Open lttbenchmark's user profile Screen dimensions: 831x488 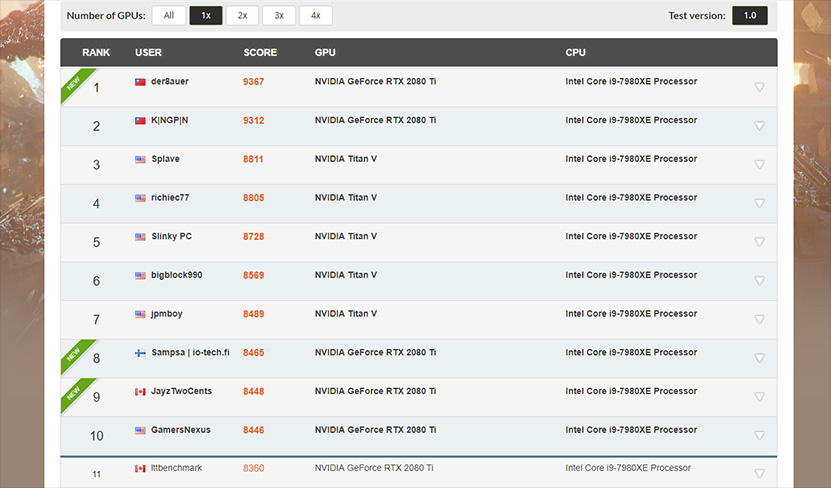(x=176, y=468)
